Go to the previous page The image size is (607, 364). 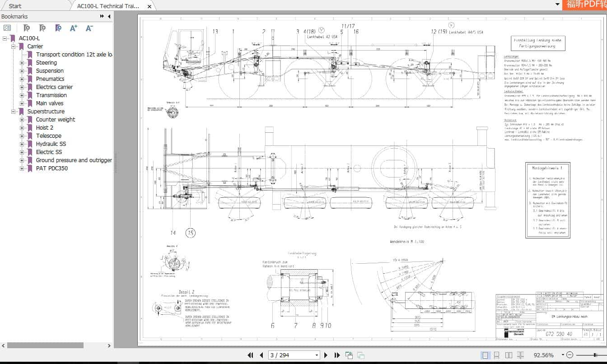[x=262, y=355]
